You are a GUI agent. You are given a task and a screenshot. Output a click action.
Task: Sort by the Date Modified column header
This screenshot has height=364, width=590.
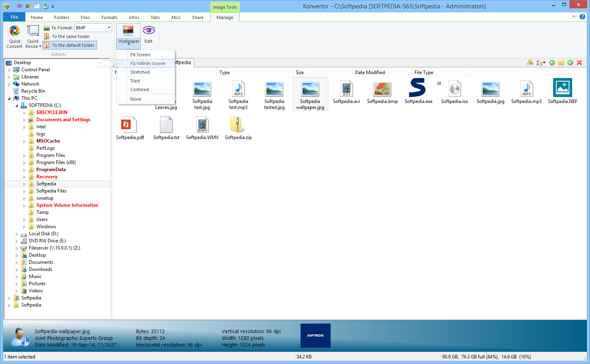tap(382, 72)
